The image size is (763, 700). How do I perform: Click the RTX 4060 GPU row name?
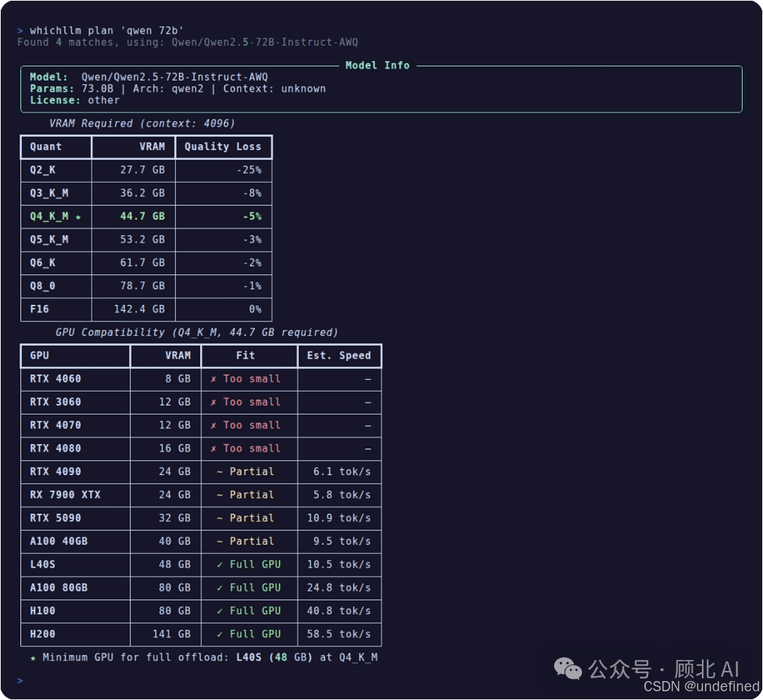tap(55, 378)
